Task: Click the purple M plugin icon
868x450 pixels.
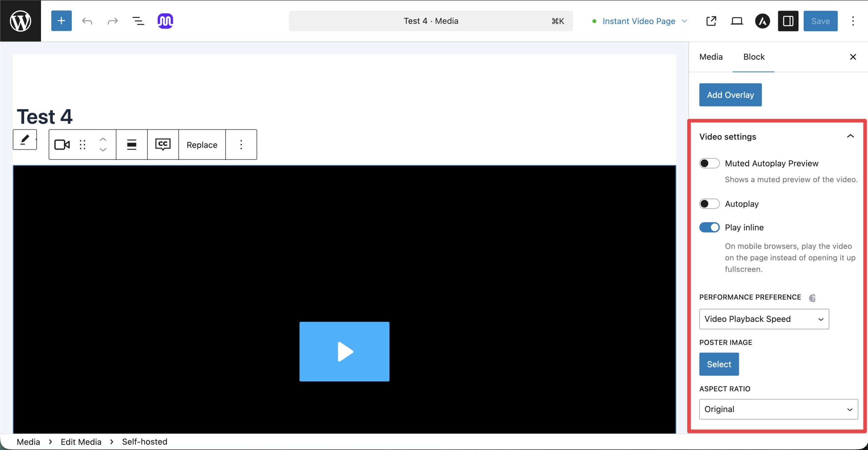Action: pyautogui.click(x=165, y=21)
